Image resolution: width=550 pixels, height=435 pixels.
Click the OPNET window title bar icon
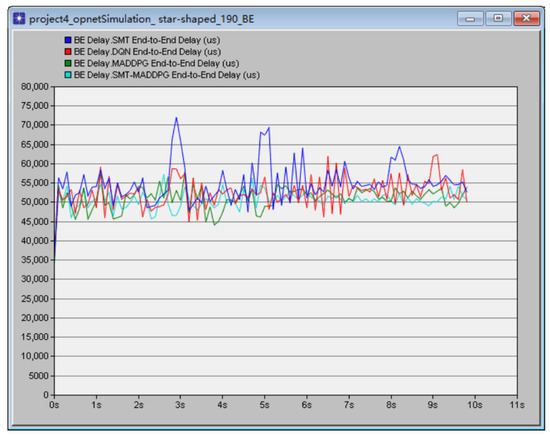(19, 18)
